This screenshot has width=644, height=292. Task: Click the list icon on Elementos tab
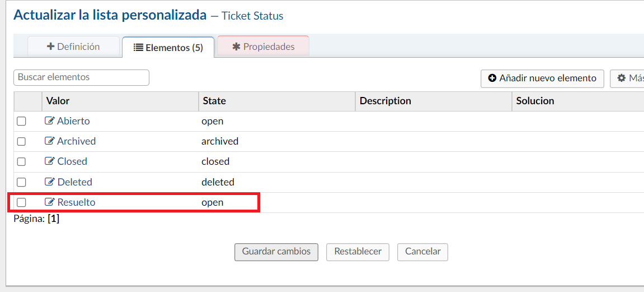(138, 48)
